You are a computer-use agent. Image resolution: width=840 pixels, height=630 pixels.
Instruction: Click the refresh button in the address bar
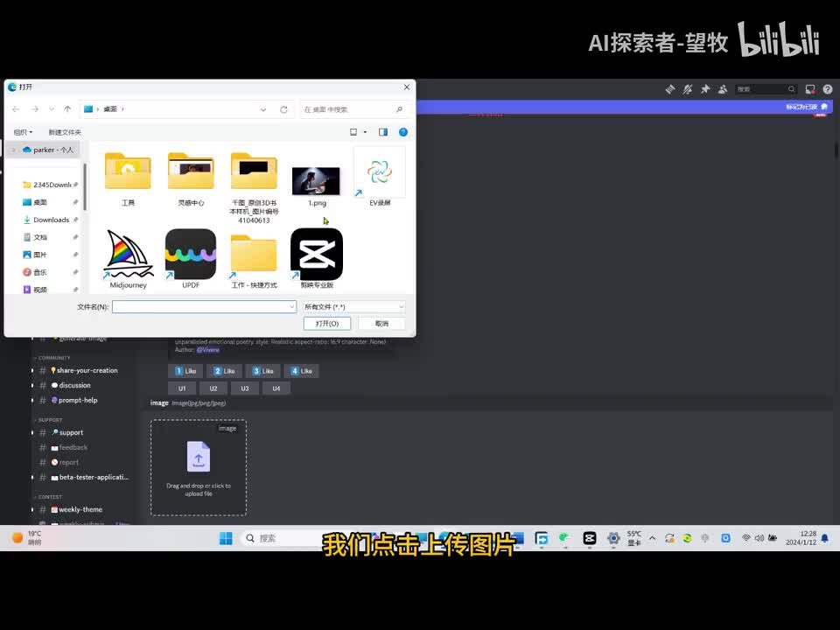[283, 109]
